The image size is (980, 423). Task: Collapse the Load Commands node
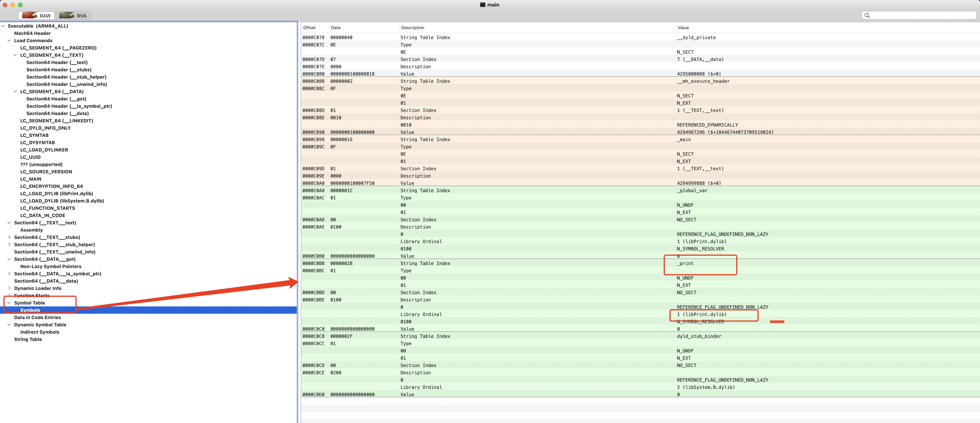9,40
